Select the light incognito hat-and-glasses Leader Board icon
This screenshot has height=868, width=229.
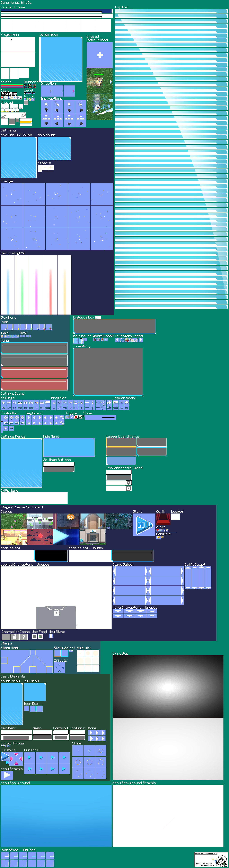pos(127,402)
